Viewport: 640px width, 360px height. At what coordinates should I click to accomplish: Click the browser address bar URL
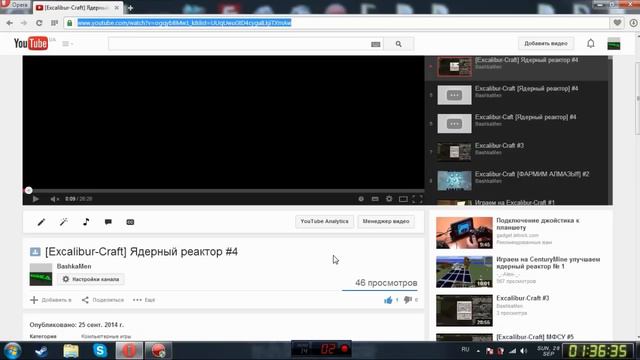coord(184,23)
